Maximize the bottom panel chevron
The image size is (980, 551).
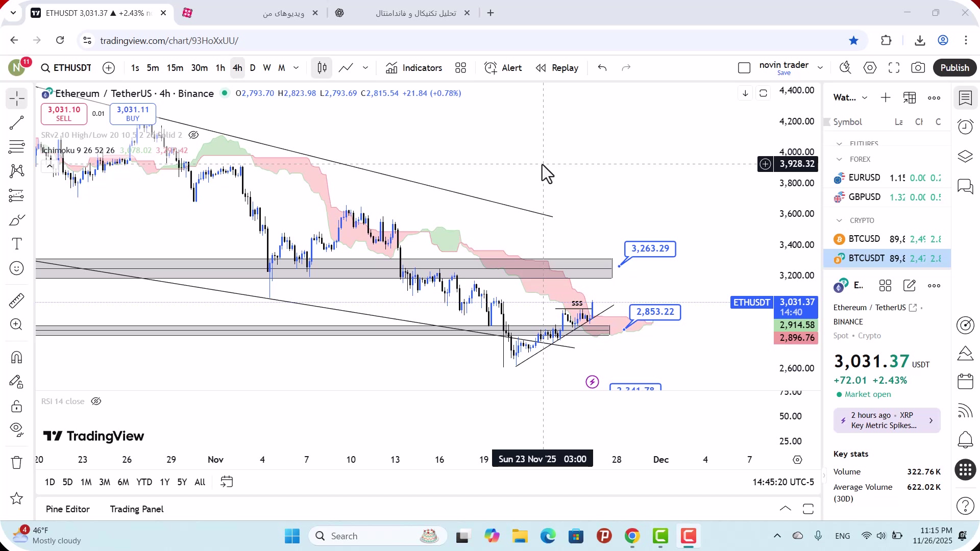coord(786,509)
